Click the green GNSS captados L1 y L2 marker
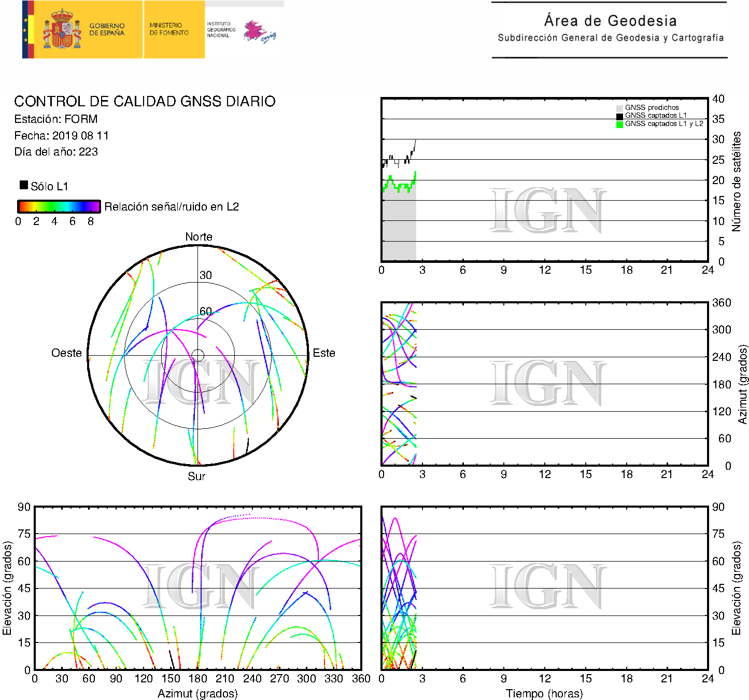 (x=619, y=124)
